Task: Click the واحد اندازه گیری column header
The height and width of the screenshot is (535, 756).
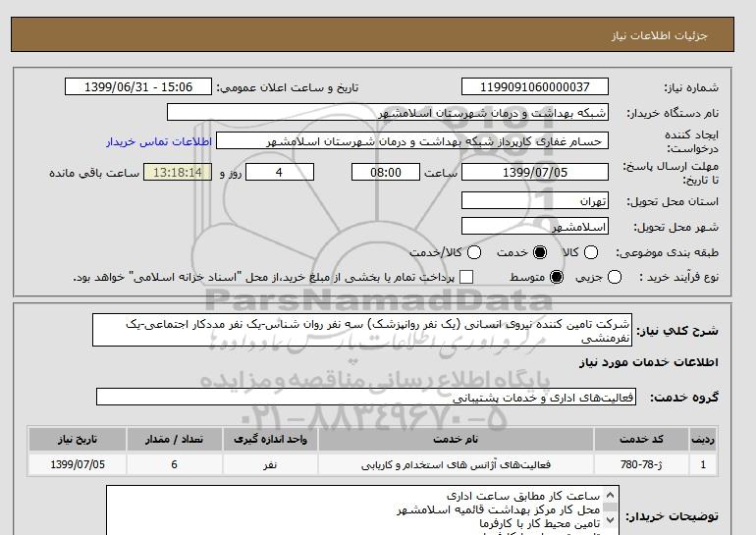Action: coord(270,439)
